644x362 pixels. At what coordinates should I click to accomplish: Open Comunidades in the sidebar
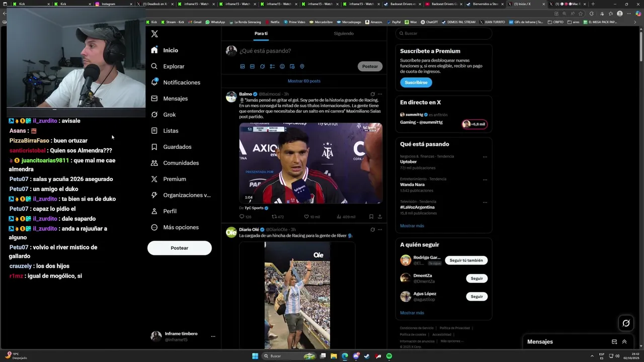tap(175, 163)
